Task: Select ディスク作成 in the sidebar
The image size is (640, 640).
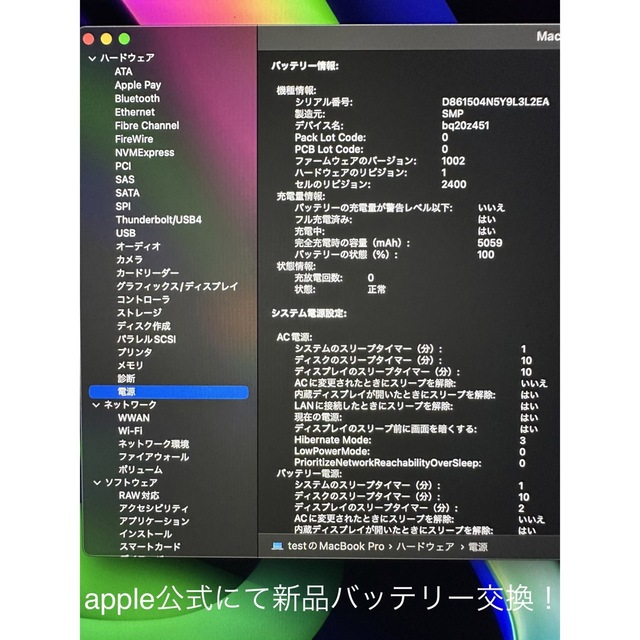Action: tap(144, 326)
